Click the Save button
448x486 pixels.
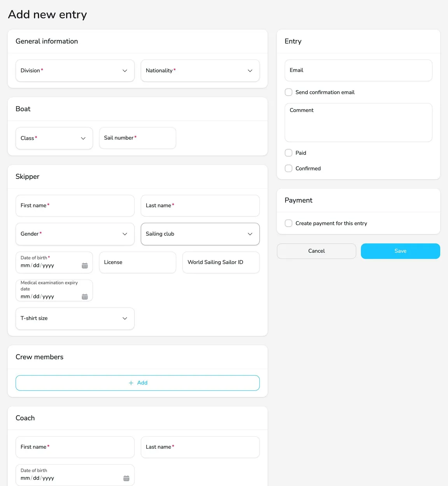(401, 251)
